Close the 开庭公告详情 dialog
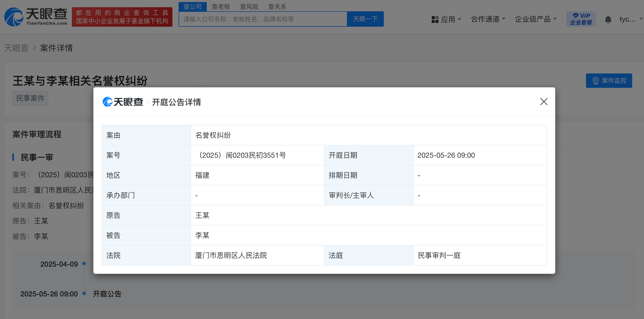The width and height of the screenshot is (644, 319). coord(544,102)
